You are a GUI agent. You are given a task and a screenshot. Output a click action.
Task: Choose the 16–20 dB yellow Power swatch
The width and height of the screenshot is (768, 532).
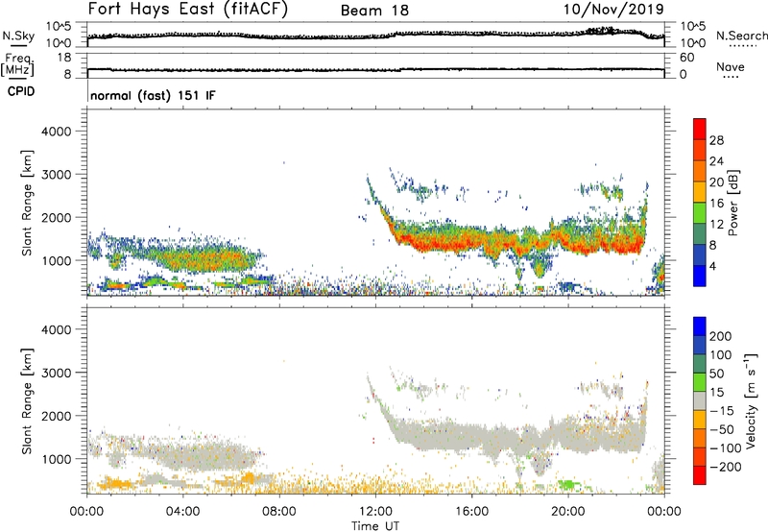click(700, 192)
